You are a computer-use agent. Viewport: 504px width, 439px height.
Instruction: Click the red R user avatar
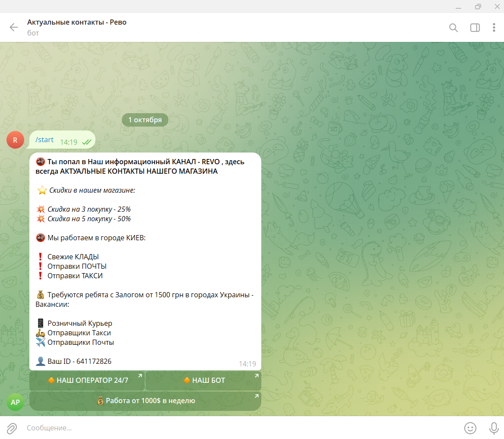pyautogui.click(x=15, y=140)
